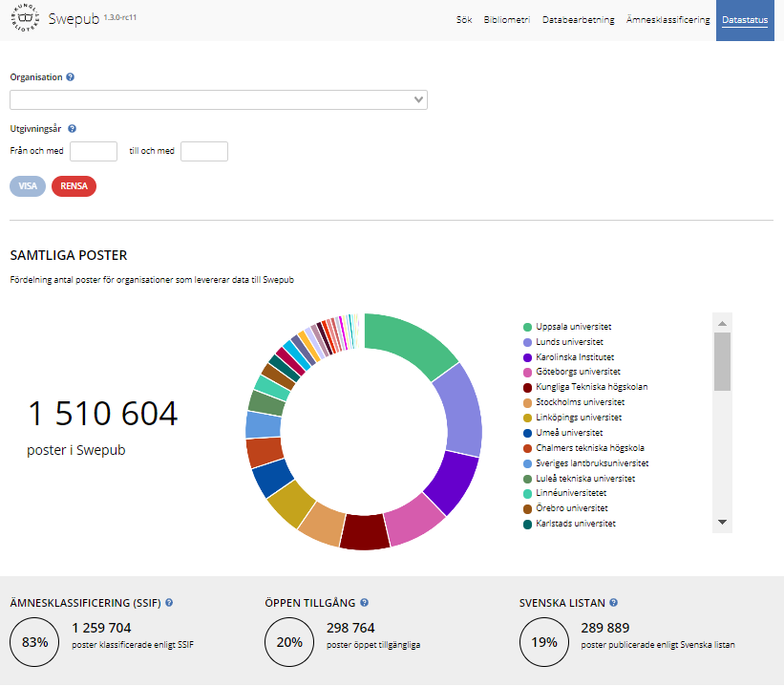Click the 1.3.0-rc11 version label
784x687 pixels.
[x=120, y=17]
